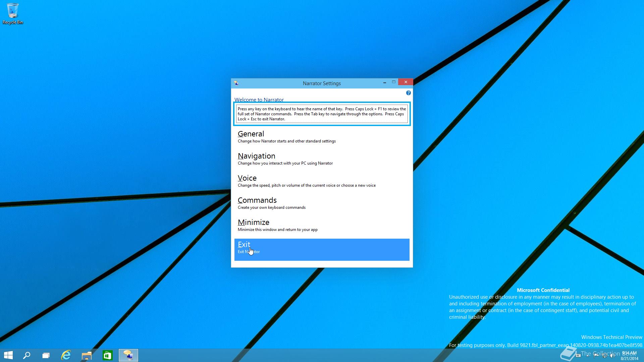Open the Narrator help question-mark icon

(x=408, y=93)
